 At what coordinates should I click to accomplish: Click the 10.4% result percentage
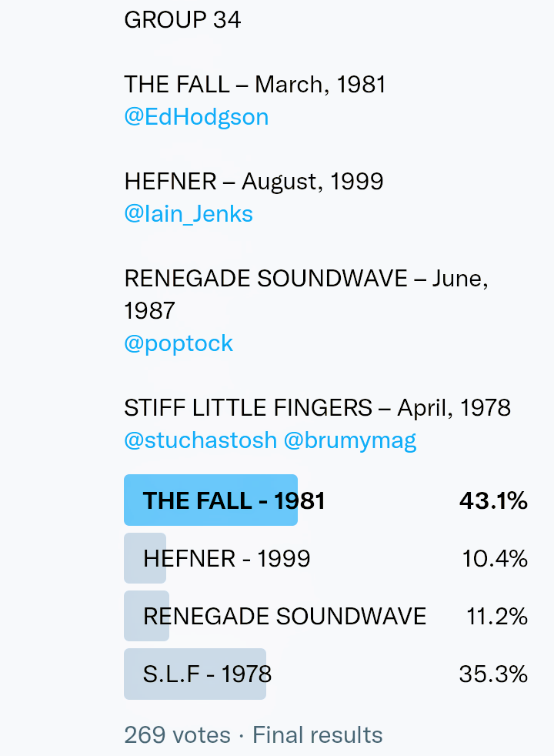495,558
